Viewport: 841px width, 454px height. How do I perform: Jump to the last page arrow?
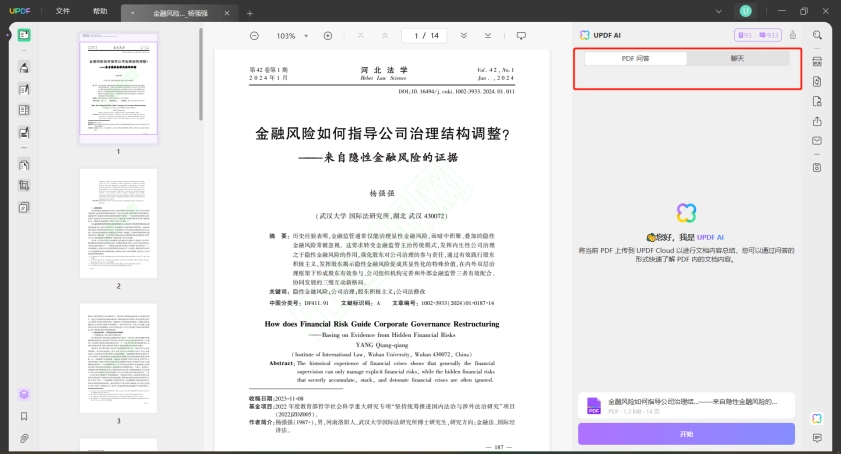coord(488,36)
